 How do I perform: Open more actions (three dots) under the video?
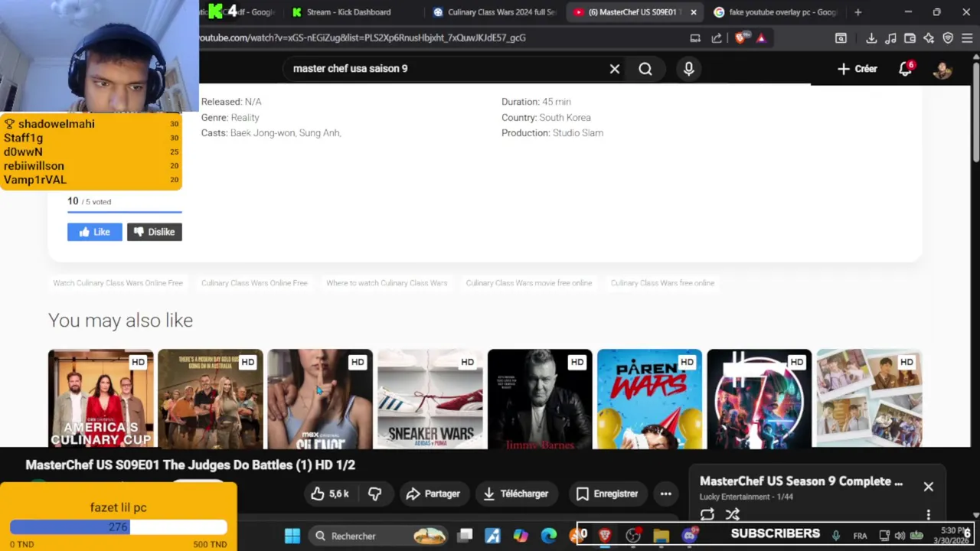click(665, 494)
